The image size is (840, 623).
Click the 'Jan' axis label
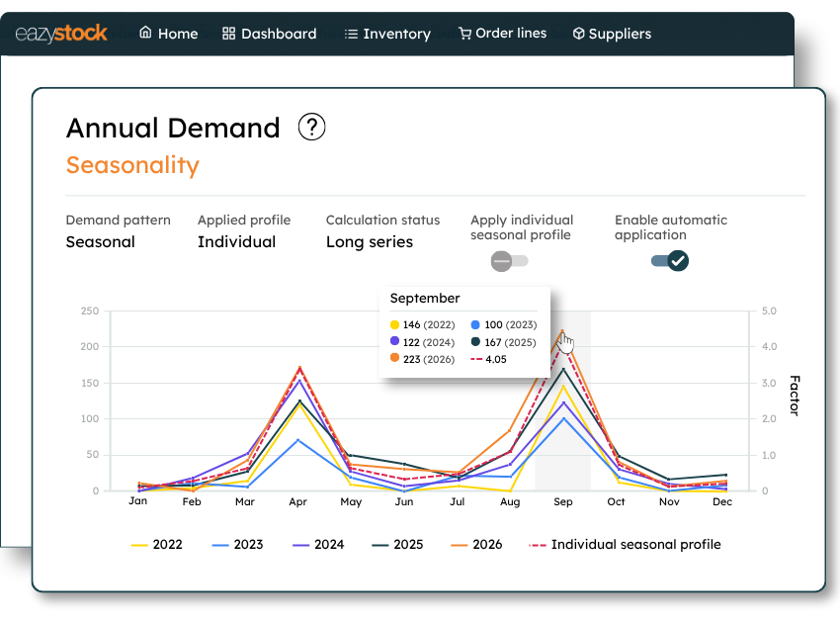pos(137,500)
